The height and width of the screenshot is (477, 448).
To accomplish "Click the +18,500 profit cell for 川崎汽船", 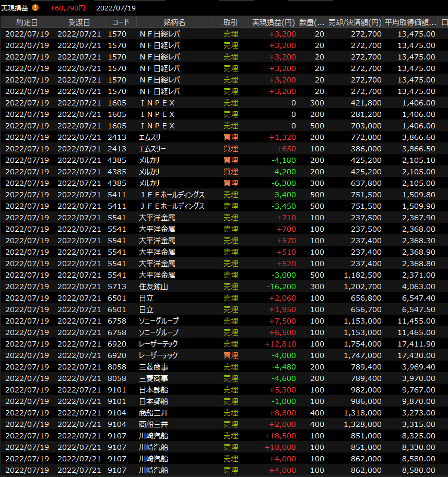I will coord(282,436).
